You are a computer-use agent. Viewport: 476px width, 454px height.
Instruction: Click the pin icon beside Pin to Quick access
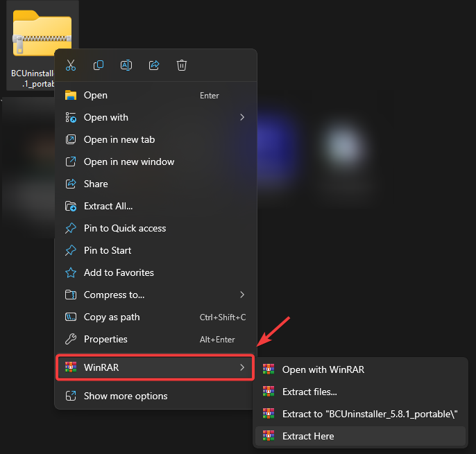71,228
